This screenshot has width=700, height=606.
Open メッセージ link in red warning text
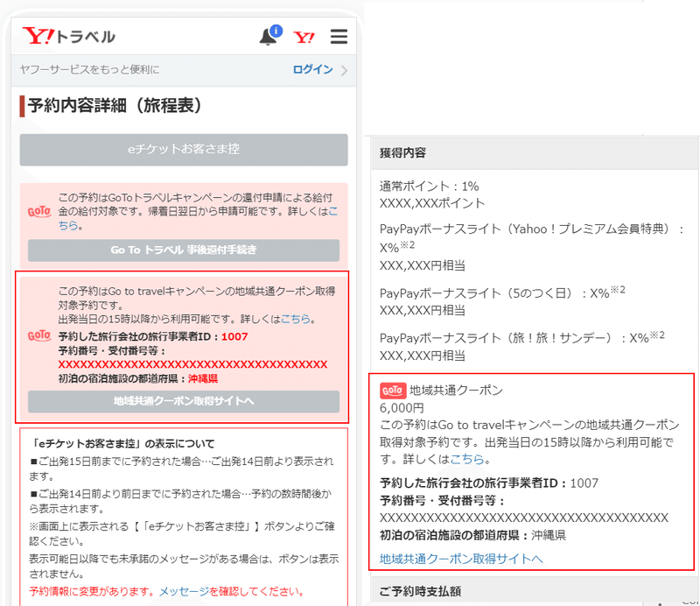(x=184, y=592)
